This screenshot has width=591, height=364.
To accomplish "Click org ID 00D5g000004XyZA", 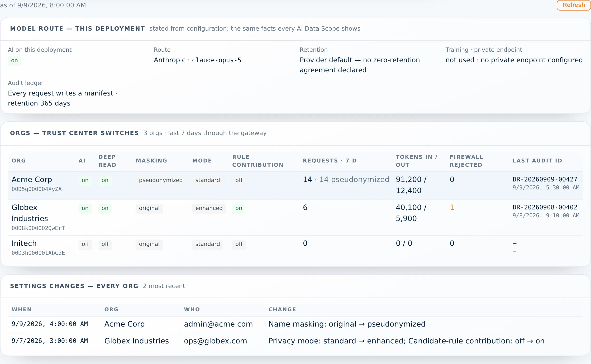I will (37, 189).
